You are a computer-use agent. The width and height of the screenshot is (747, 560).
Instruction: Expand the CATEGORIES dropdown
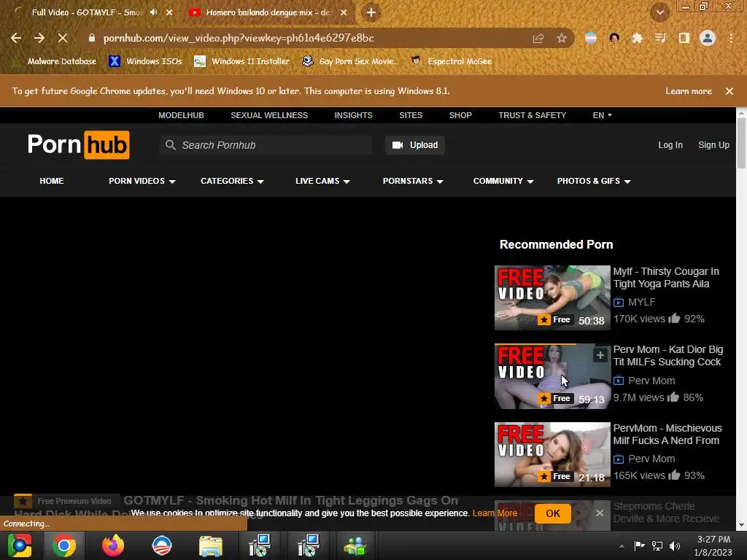tap(232, 181)
